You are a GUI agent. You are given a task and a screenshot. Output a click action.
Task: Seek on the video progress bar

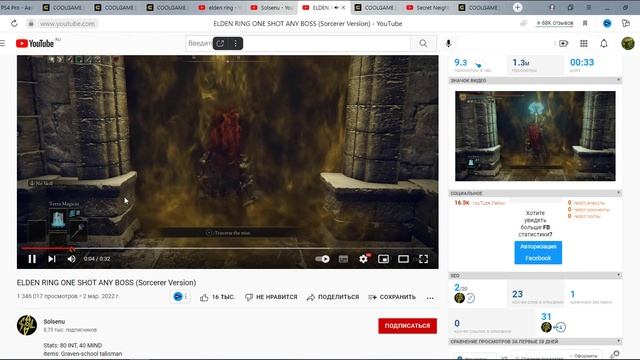point(227,248)
